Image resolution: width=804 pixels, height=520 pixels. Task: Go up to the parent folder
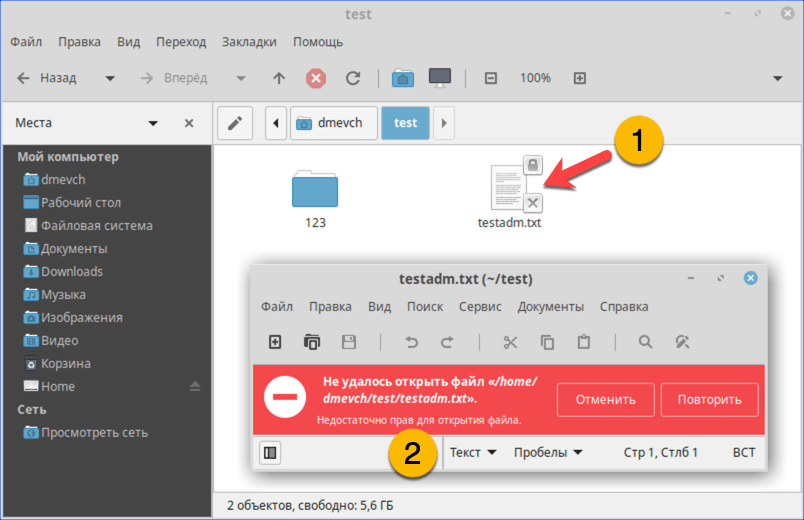(x=279, y=78)
